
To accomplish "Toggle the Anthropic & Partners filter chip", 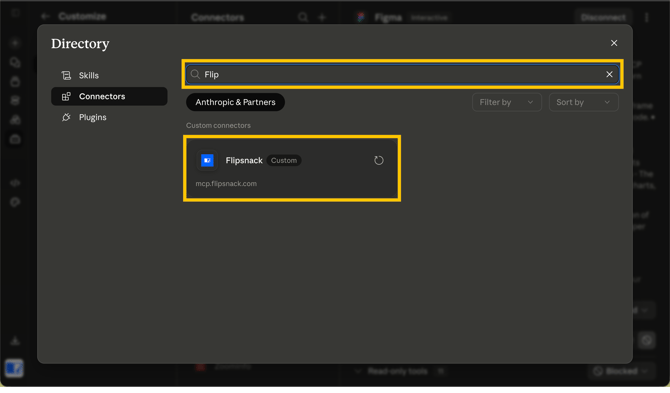I will (235, 103).
